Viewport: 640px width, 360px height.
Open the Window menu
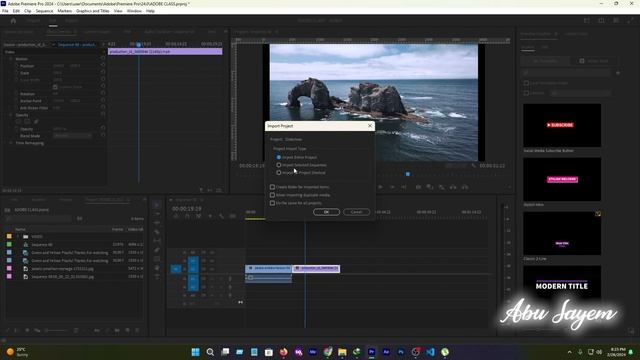tap(134, 11)
